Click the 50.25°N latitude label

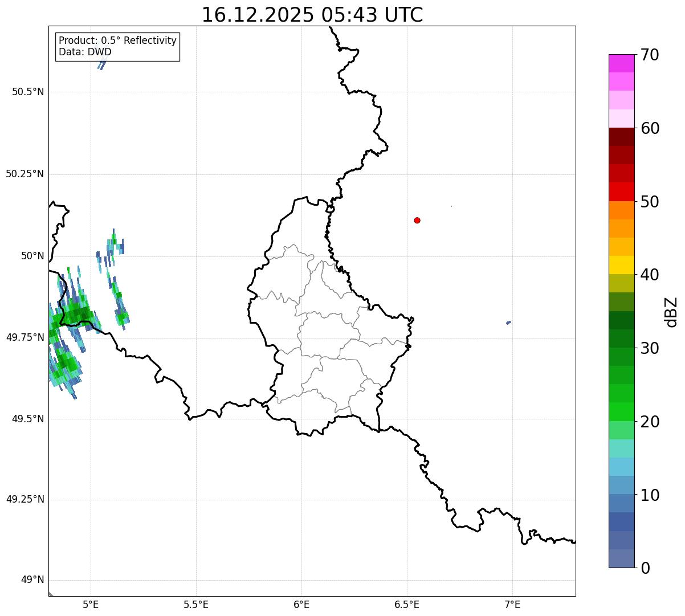tap(25, 174)
